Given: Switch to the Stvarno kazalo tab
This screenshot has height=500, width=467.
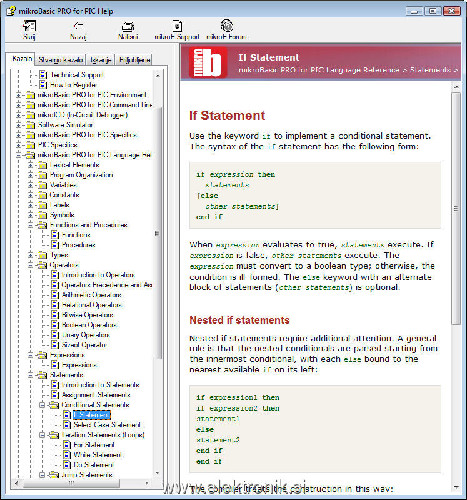Looking at the screenshot, I should 60,60.
